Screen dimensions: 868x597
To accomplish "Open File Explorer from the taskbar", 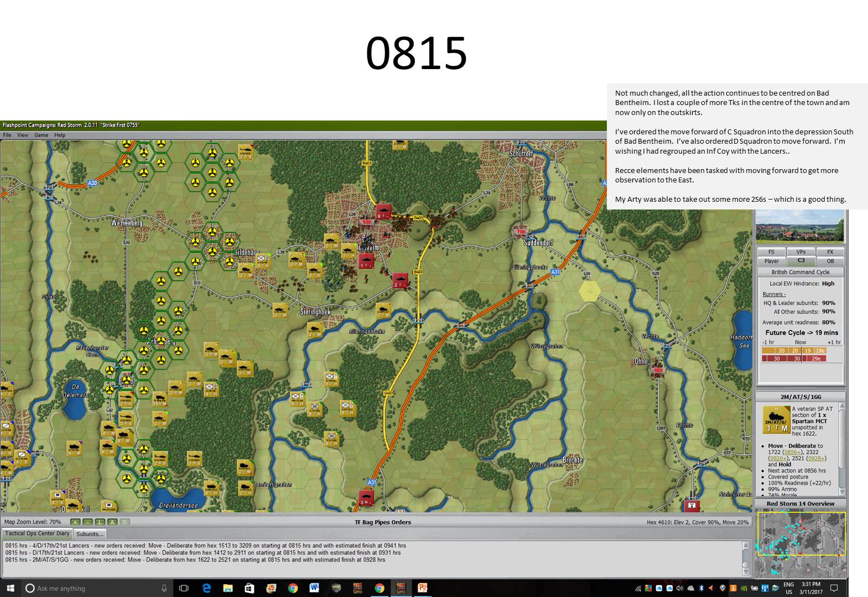I will tap(228, 588).
